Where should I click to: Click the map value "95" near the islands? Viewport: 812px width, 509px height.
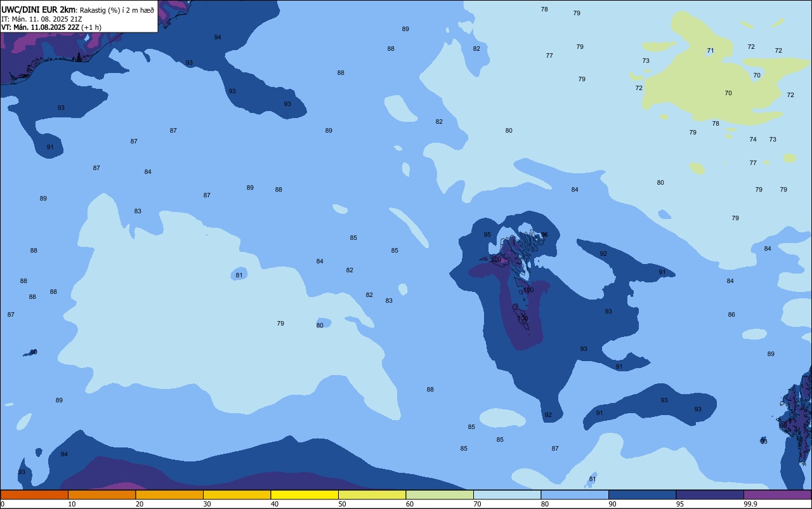(x=487, y=235)
